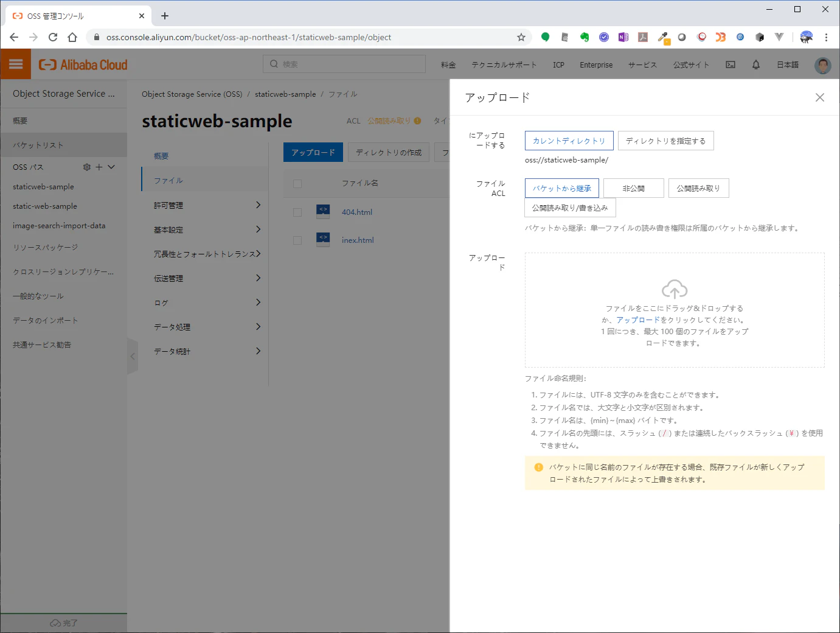Viewport: 840px width, 633px height.
Task: Click the blue アップロード button
Action: (x=313, y=152)
